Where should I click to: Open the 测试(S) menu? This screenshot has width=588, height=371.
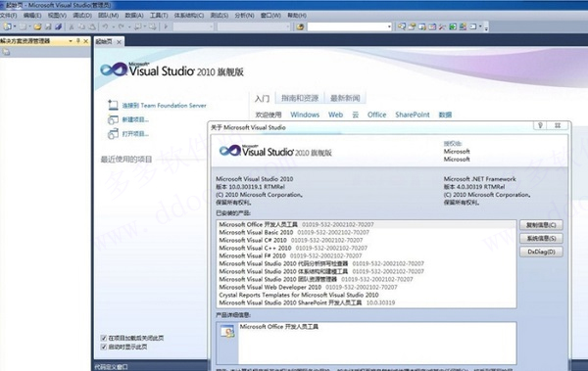coord(220,16)
